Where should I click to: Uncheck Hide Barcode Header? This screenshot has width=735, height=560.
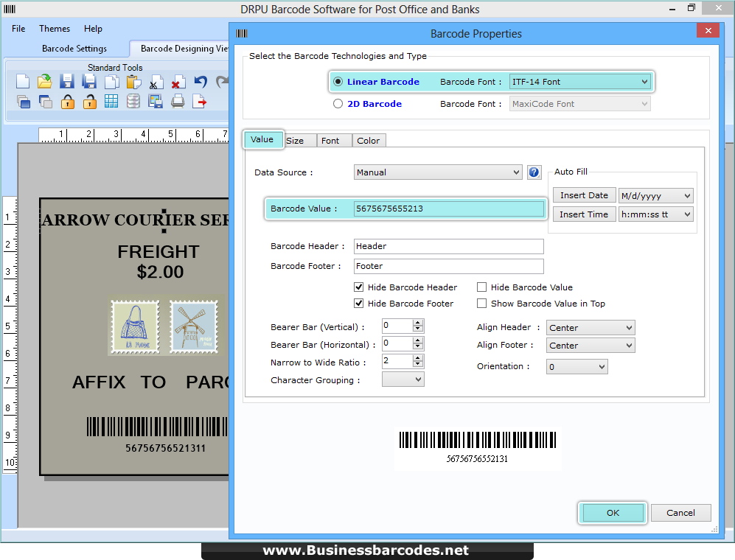[x=358, y=287]
